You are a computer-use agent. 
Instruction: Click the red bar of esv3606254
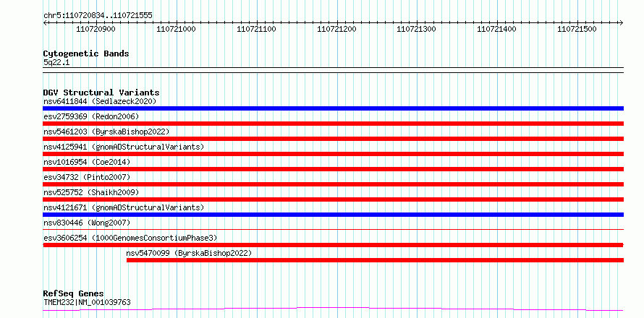333,245
